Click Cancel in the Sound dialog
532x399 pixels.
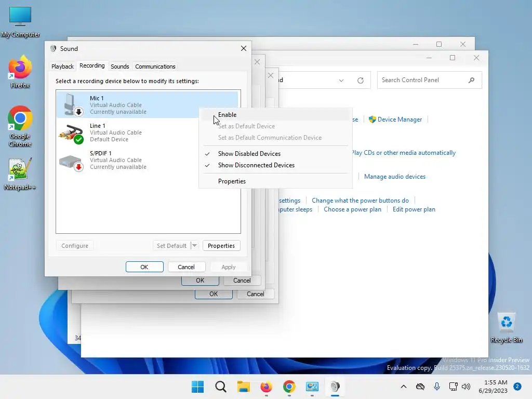pos(187,267)
